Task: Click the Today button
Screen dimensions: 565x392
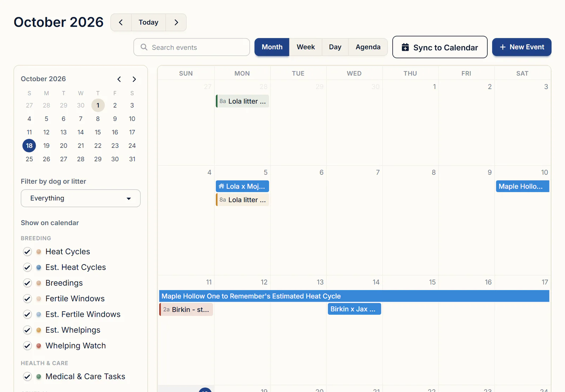Action: 149,22
